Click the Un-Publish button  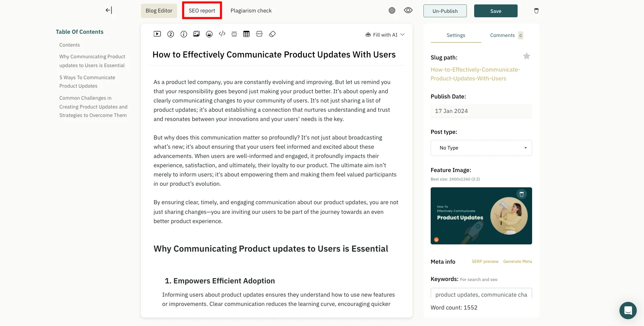pyautogui.click(x=445, y=11)
